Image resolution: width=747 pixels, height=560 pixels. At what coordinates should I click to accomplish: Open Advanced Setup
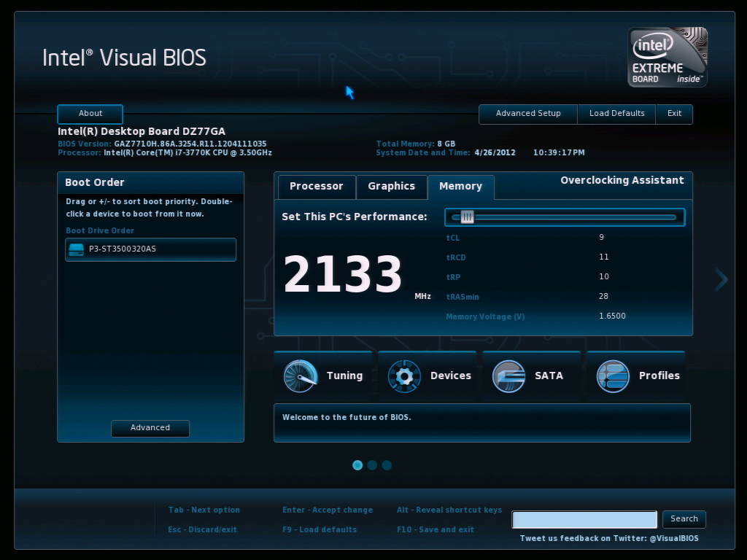pos(528,114)
